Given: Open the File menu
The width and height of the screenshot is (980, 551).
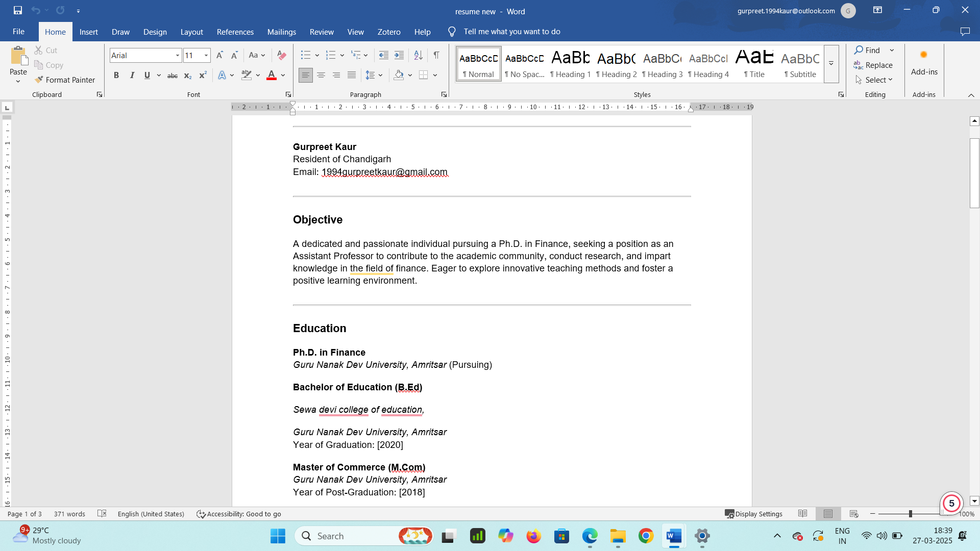Looking at the screenshot, I should tap(19, 32).
